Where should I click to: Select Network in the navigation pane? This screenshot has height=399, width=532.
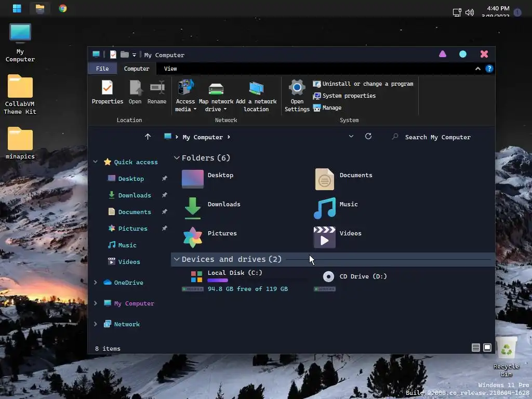point(127,324)
